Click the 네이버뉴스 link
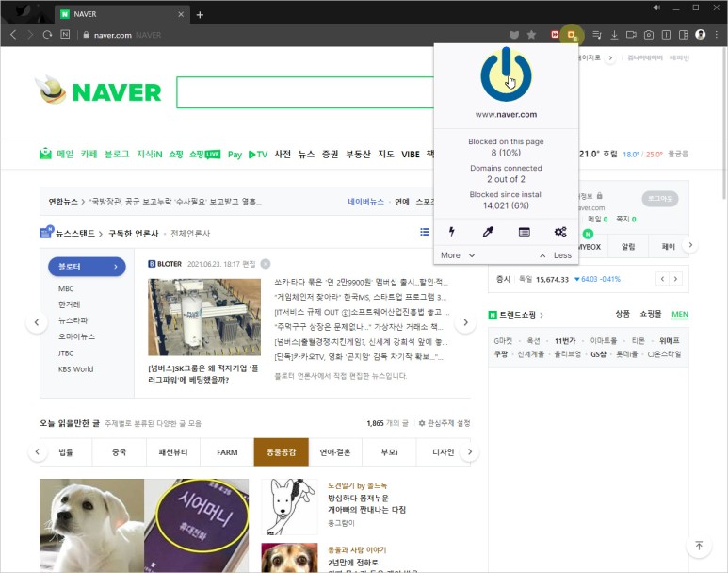The height and width of the screenshot is (573, 728). 365,202
